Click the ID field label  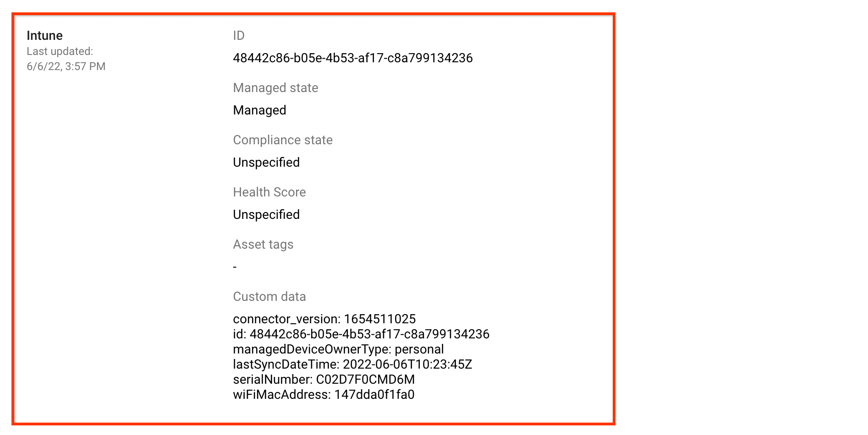(x=239, y=36)
